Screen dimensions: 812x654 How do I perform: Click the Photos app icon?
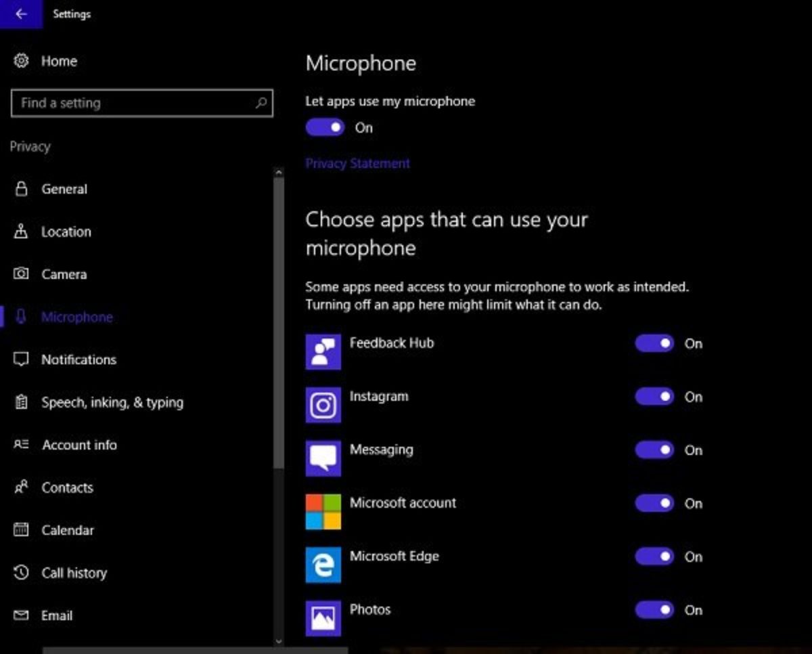[323, 618]
